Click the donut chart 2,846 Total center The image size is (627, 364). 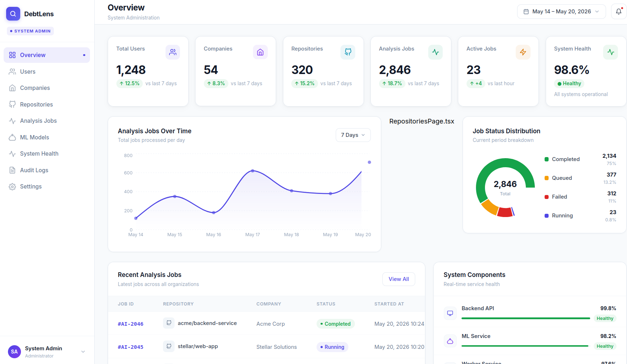tap(505, 188)
